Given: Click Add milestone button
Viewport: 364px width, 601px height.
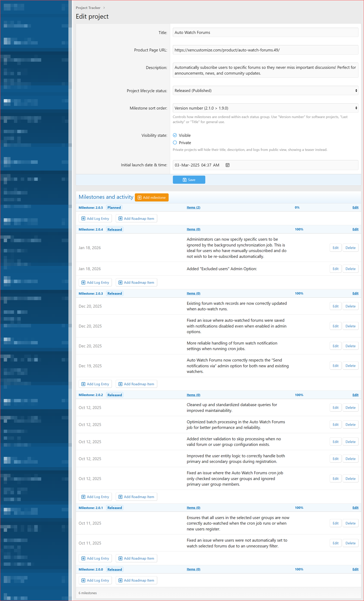Looking at the screenshot, I should (x=152, y=198).
